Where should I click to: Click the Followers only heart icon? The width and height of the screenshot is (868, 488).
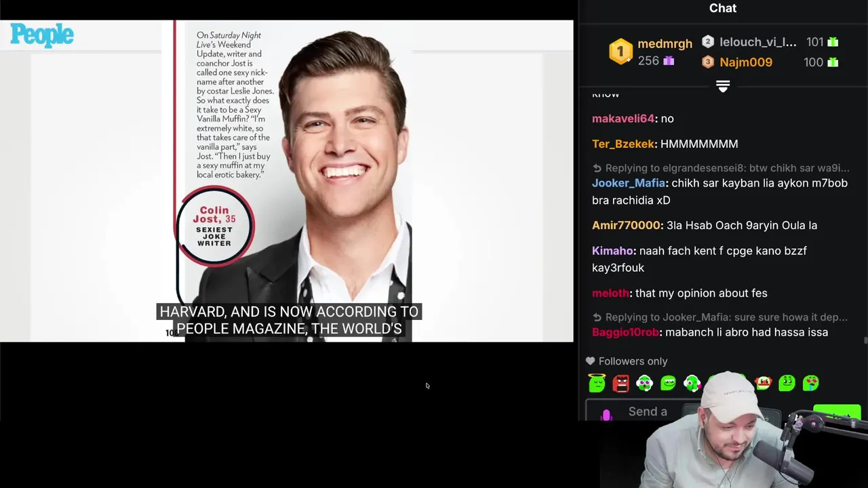590,361
